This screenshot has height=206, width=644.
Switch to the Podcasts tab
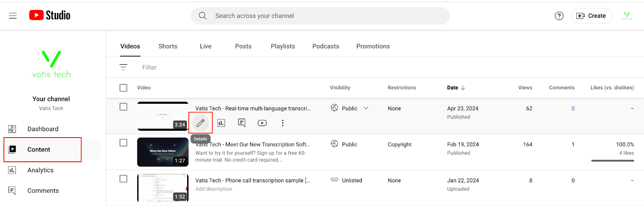point(326,46)
